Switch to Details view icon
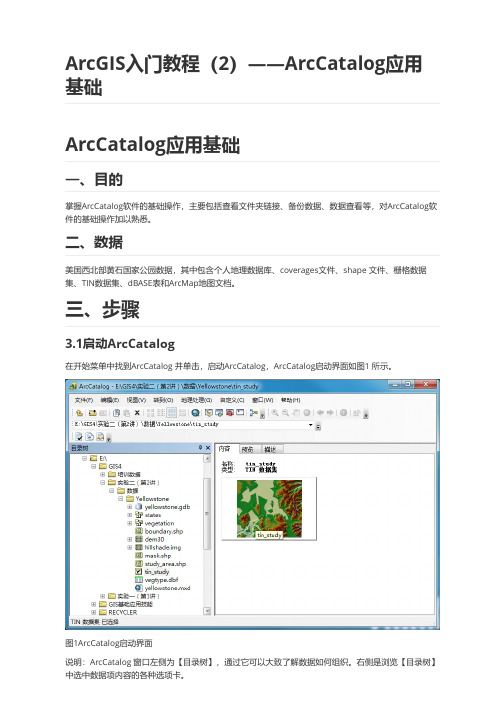Image resolution: width=504 pixels, height=713 pixels. tap(171, 413)
